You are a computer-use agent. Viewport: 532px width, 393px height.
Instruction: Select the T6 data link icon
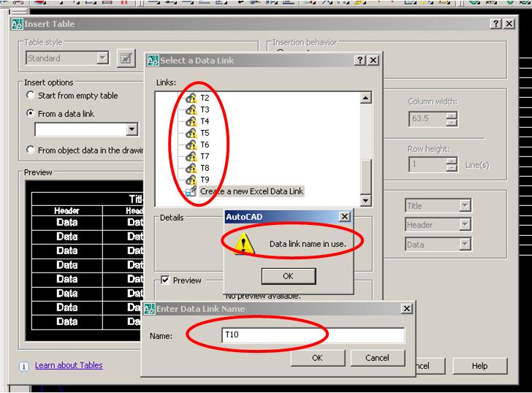pyautogui.click(x=191, y=145)
